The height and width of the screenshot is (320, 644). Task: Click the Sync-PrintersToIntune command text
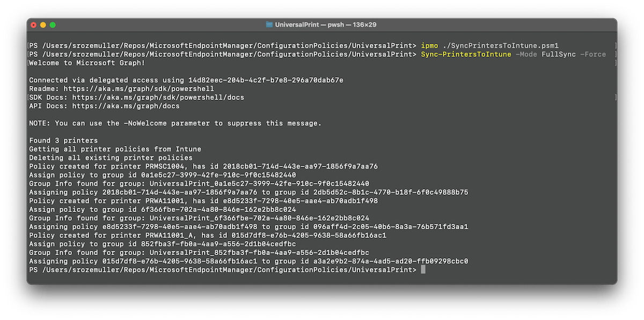466,54
